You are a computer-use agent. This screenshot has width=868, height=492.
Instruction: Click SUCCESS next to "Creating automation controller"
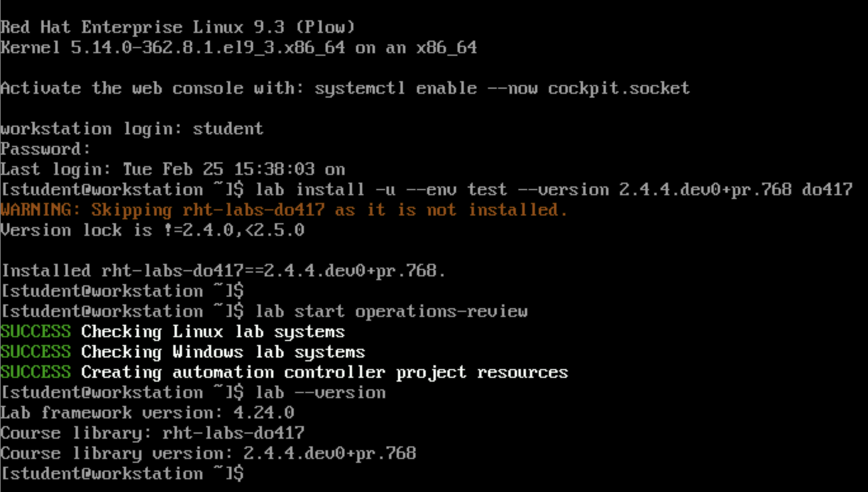36,372
